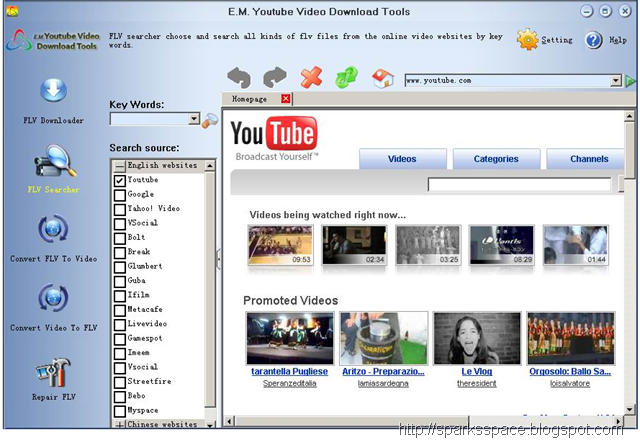Click the browser forward arrow icon
The image size is (640, 440).
[x=275, y=77]
